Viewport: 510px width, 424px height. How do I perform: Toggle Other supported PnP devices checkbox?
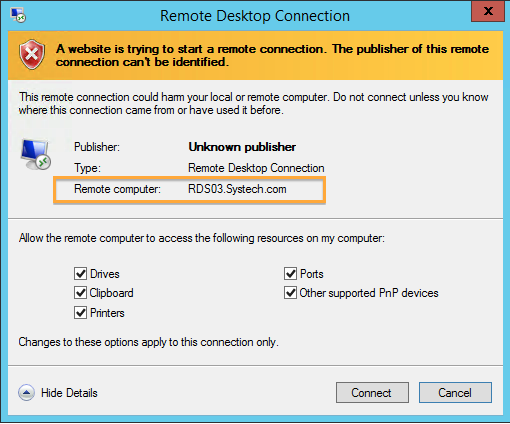(x=290, y=293)
